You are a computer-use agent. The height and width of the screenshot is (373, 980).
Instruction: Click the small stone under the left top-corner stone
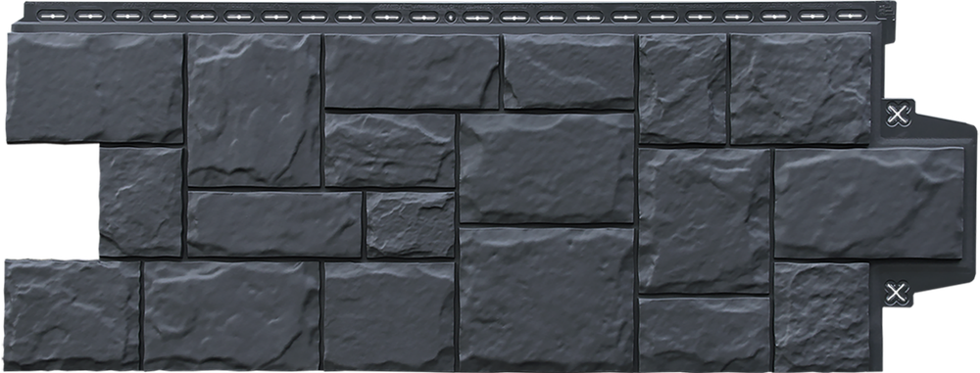pos(140,202)
